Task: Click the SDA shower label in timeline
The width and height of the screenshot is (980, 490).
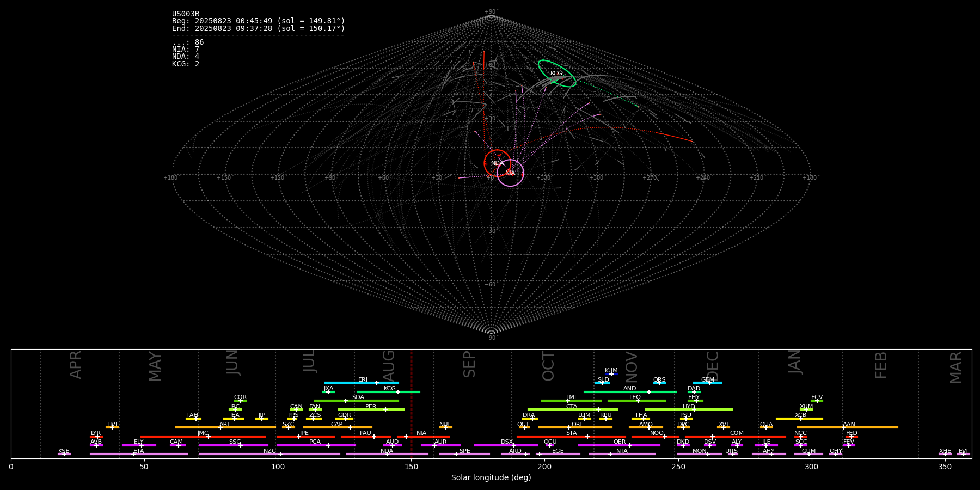Action: (x=358, y=397)
